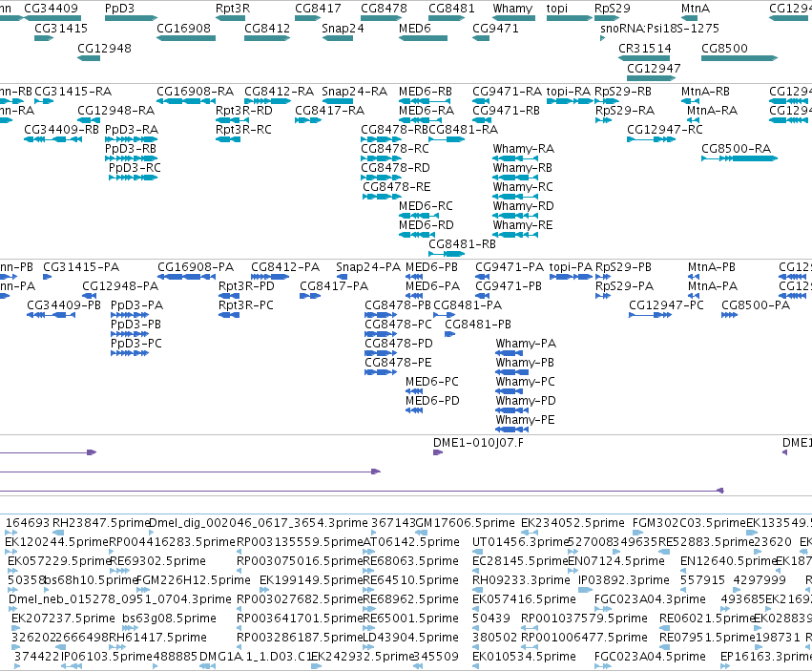Click the RpS29-PB protein label
Image resolution: width=812 pixels, height=671 pixels.
pos(623,267)
